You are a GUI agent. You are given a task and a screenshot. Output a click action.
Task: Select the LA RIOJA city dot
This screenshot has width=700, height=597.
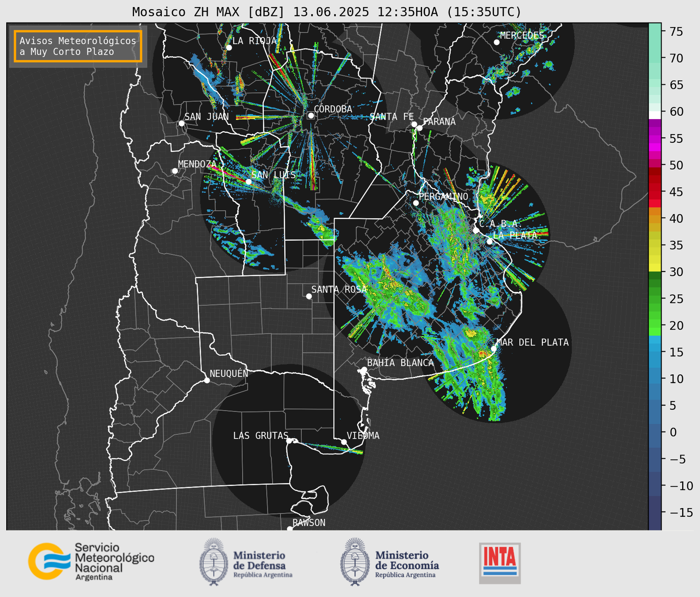229,48
